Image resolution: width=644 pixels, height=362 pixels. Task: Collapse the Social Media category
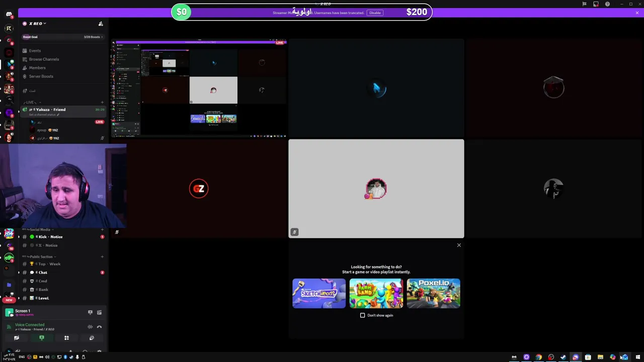tap(39, 229)
